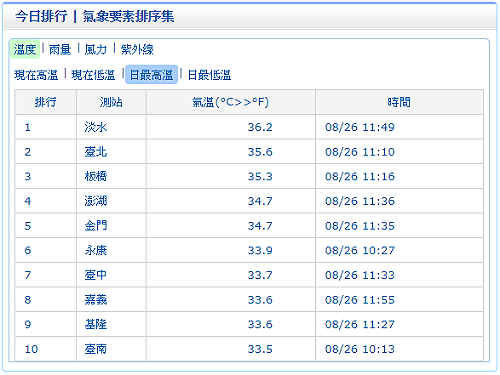Click the 測站 column header

tap(111, 102)
